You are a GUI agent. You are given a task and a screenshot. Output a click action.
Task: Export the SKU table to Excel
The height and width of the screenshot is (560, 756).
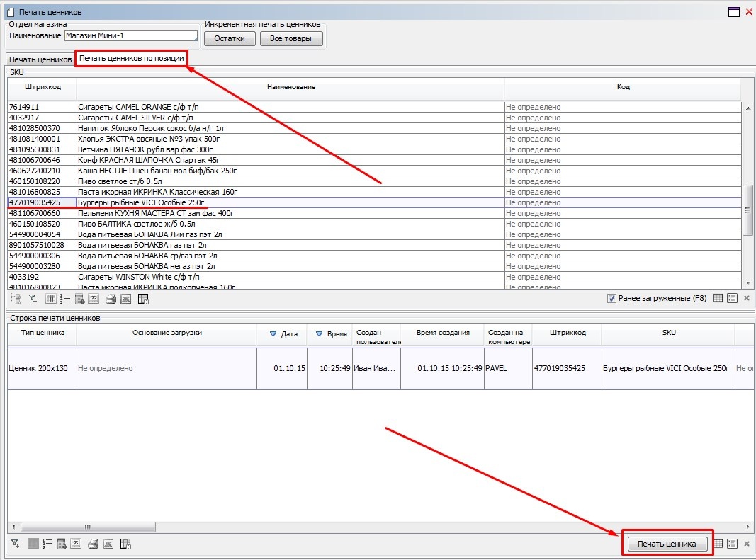[x=125, y=299]
